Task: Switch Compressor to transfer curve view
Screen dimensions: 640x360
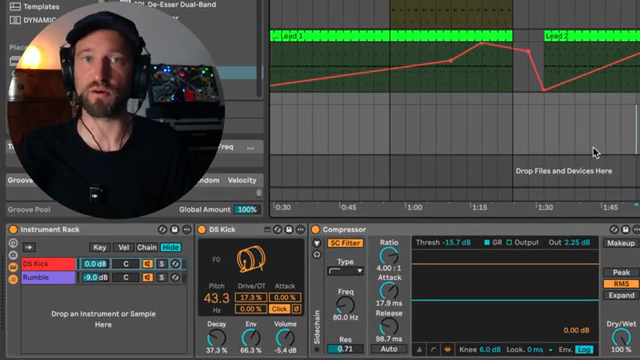Action: coord(433,350)
